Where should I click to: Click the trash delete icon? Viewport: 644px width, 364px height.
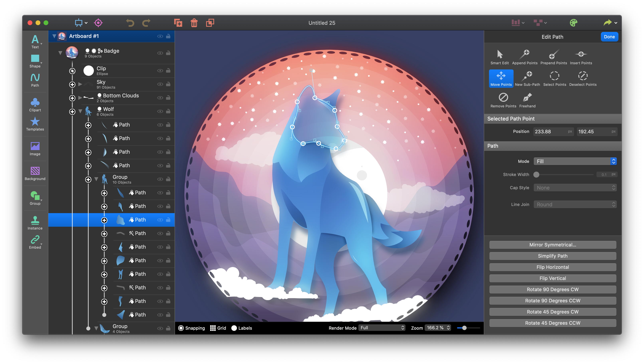[x=194, y=23]
